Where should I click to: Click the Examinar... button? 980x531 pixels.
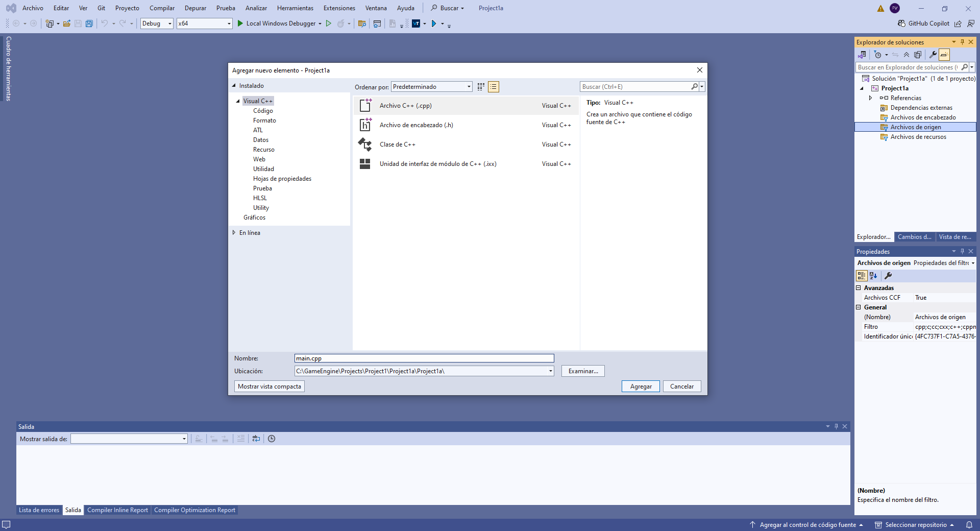(x=583, y=371)
